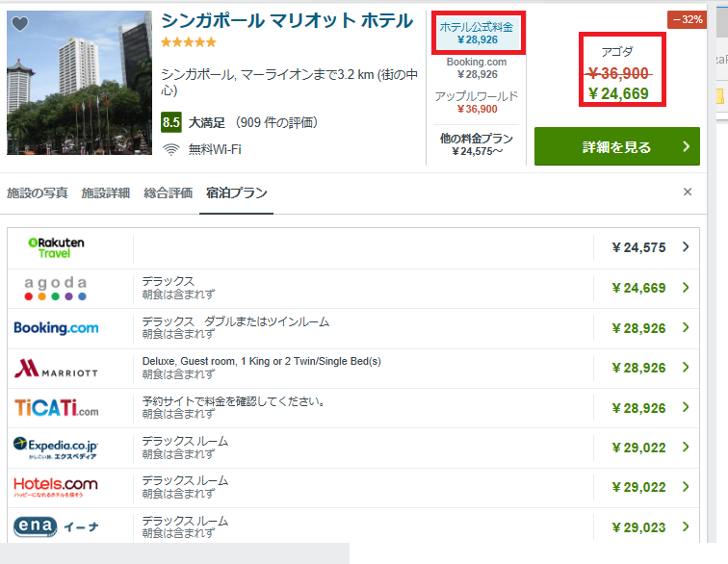Open the Booking.com row chevron
Viewport: 728px width, 564px height.
686,327
